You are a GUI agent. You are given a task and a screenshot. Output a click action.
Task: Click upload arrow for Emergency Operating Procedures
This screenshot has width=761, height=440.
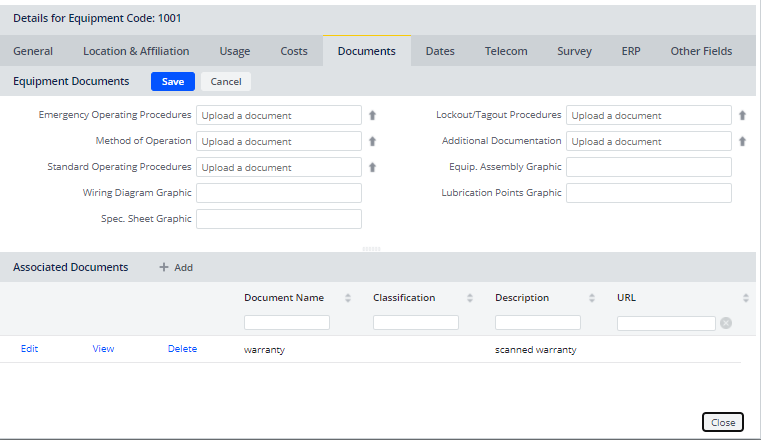(x=372, y=115)
